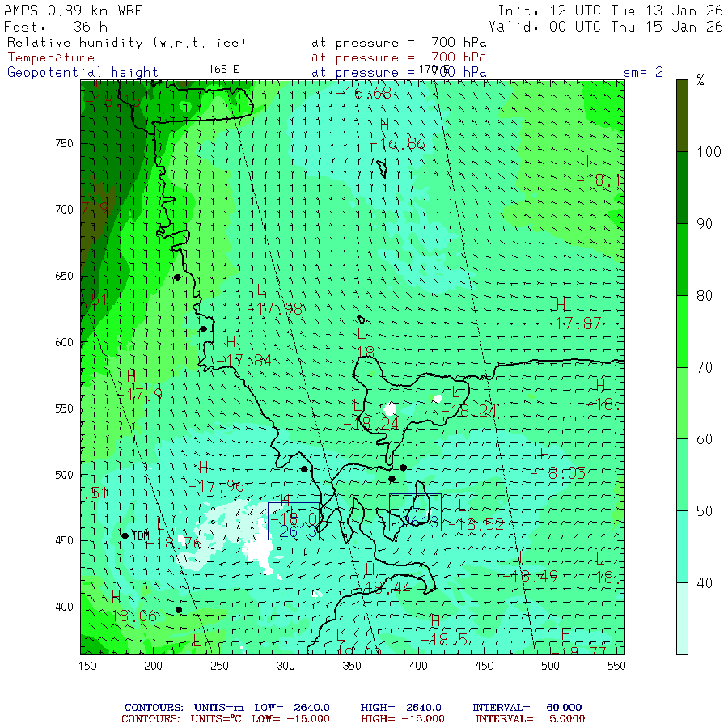Select the '-17.96' temperature high value
Screen dimensions: 728x728
tap(216, 486)
